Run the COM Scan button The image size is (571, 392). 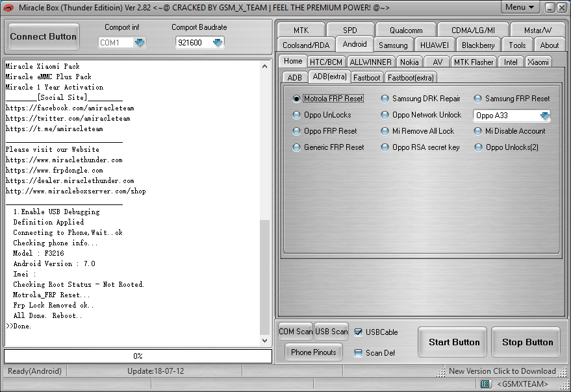click(x=296, y=331)
